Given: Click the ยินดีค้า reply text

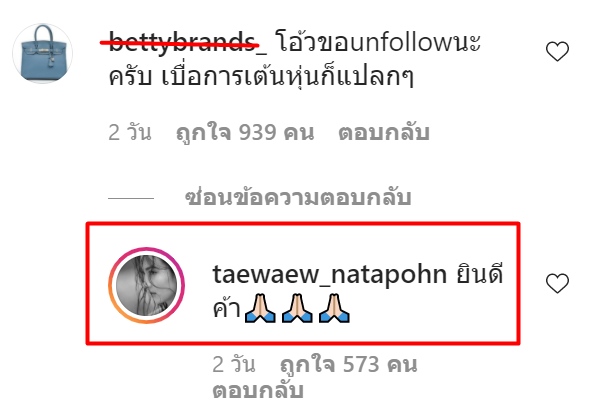Looking at the screenshot, I should pos(358,292).
